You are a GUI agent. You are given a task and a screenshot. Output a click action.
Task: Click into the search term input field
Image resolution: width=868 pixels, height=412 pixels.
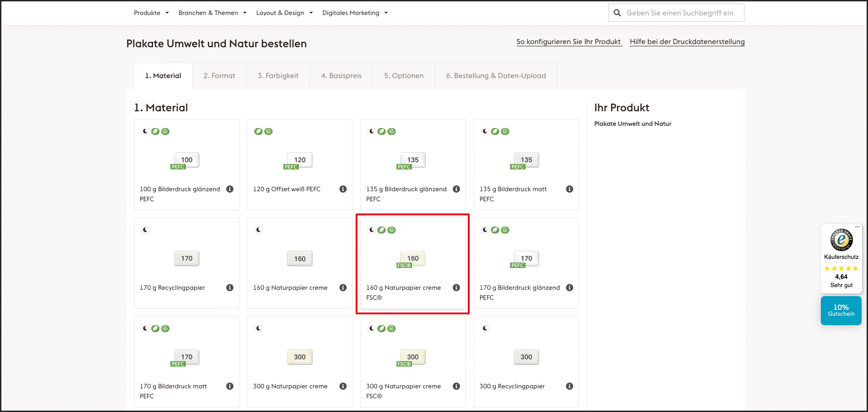tap(681, 13)
